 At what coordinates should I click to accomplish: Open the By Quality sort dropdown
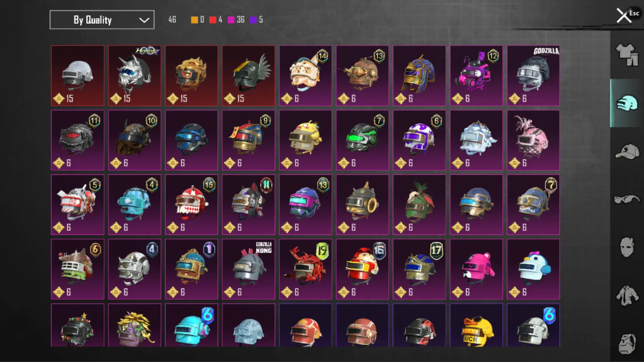tap(102, 20)
